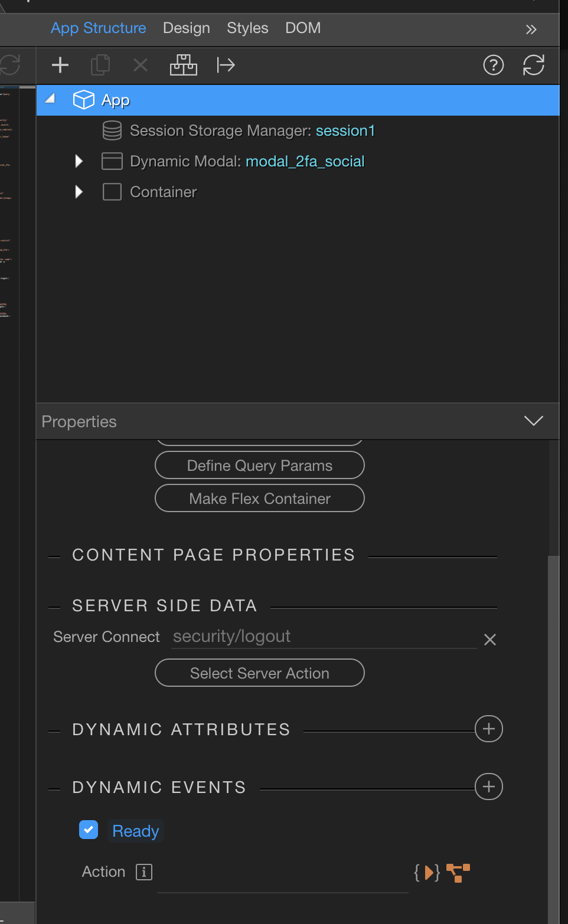The height and width of the screenshot is (924, 568).
Task: Uncheck the Ready event checkbox
Action: 89,830
